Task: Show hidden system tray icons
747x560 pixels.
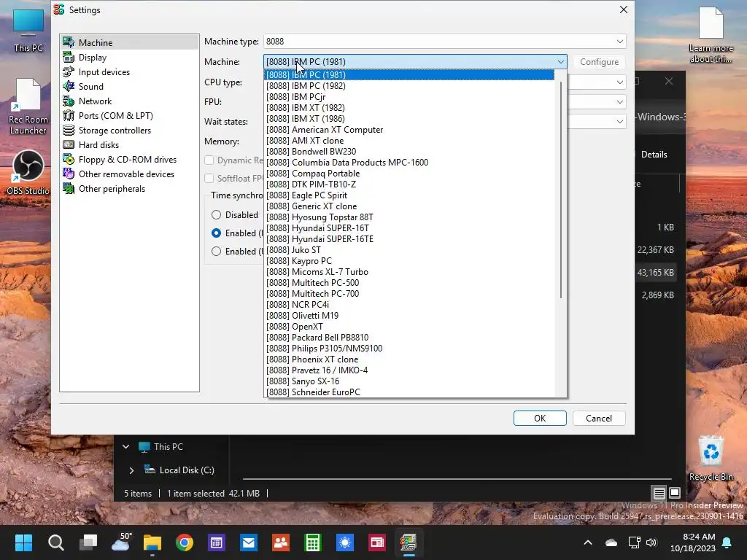Action: coord(588,542)
